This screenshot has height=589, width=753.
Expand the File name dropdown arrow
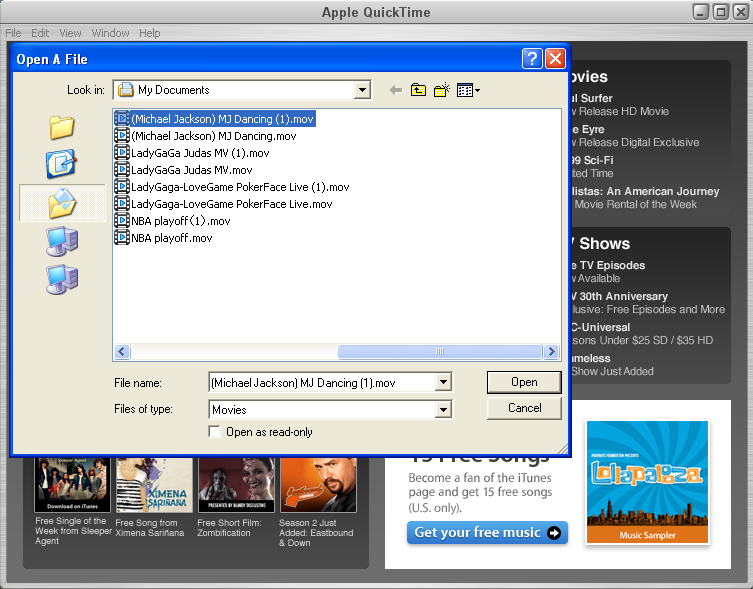(443, 382)
